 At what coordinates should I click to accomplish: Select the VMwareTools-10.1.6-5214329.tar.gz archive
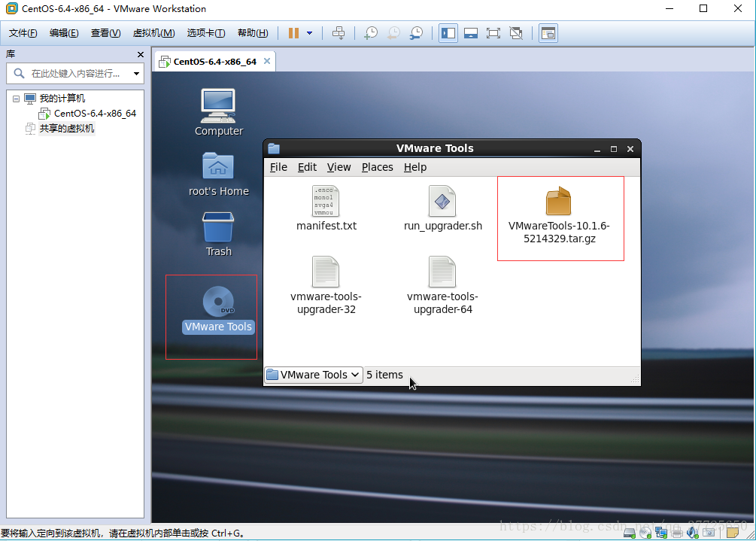[559, 215]
